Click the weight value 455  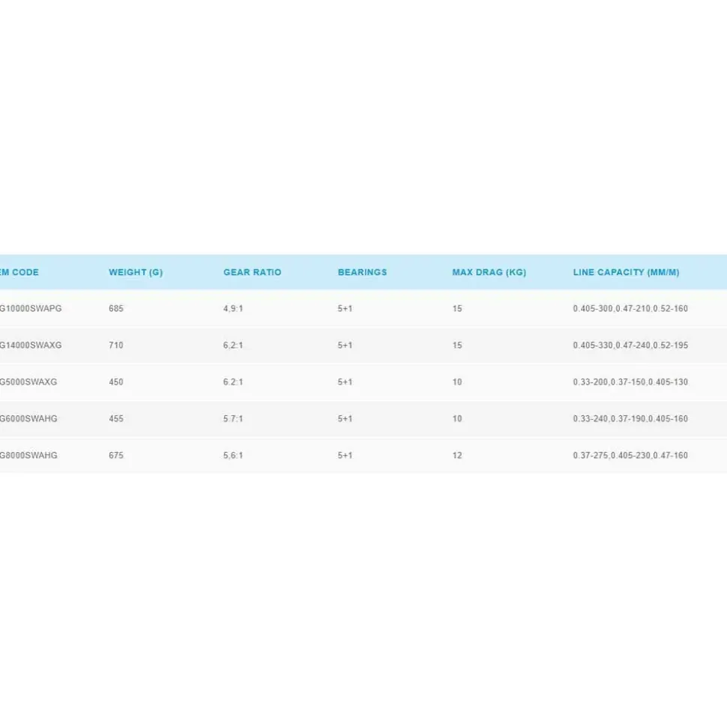click(x=116, y=419)
